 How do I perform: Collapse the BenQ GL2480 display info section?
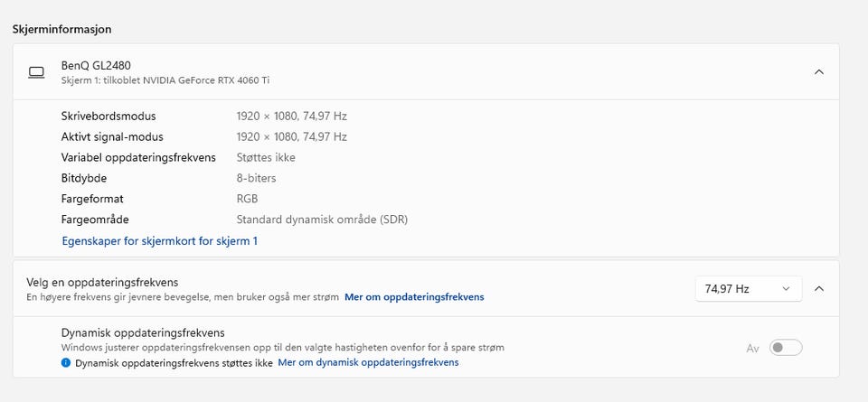click(819, 72)
